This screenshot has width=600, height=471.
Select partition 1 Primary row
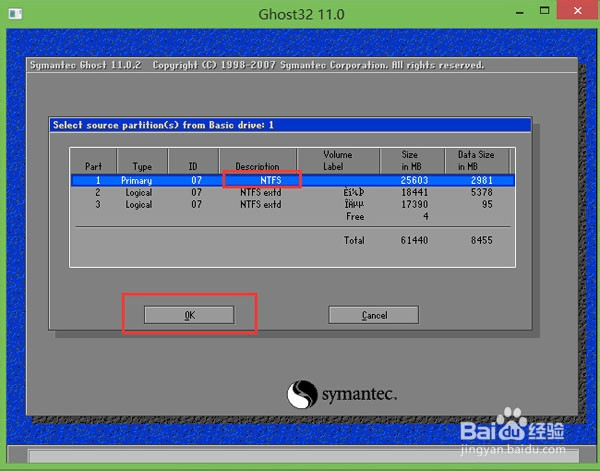click(x=293, y=180)
